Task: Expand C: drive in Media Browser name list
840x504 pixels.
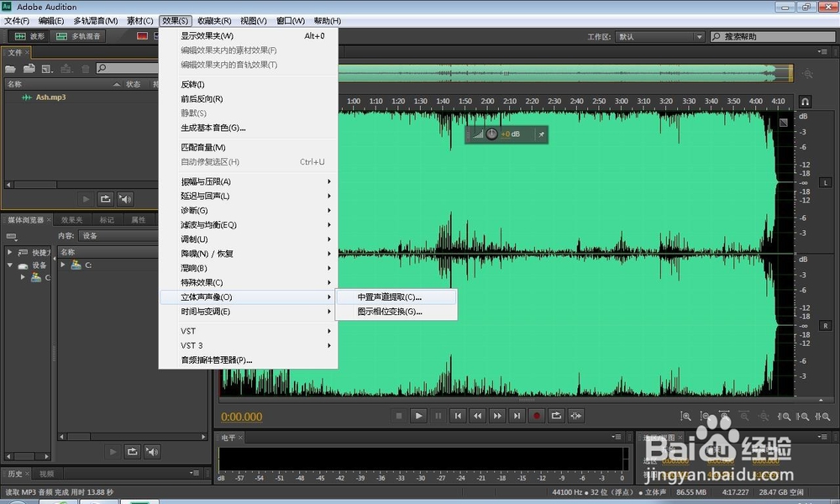Action: click(63, 265)
